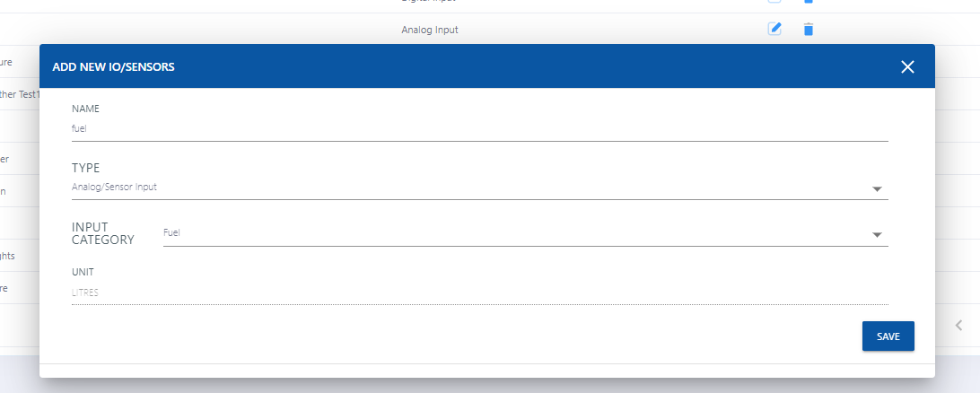Expand the Type dropdown arrow

(x=877, y=189)
